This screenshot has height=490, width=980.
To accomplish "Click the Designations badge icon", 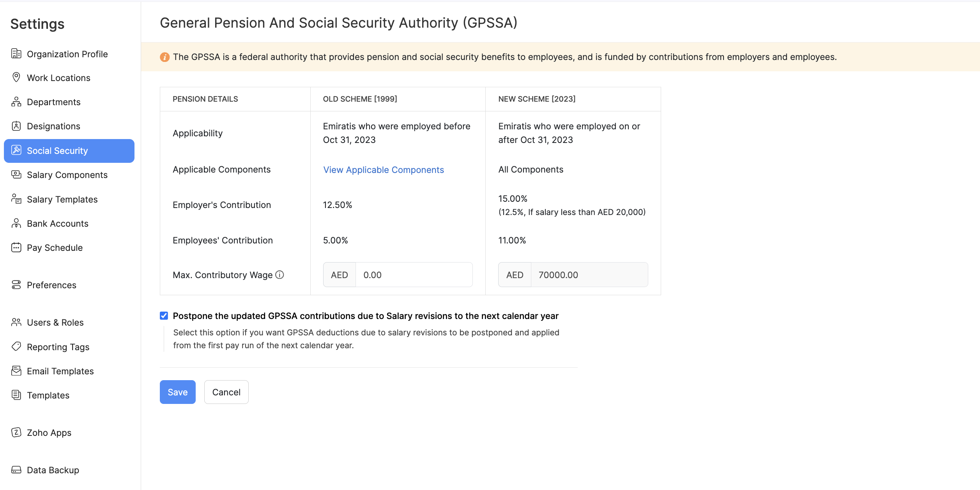I will [16, 126].
